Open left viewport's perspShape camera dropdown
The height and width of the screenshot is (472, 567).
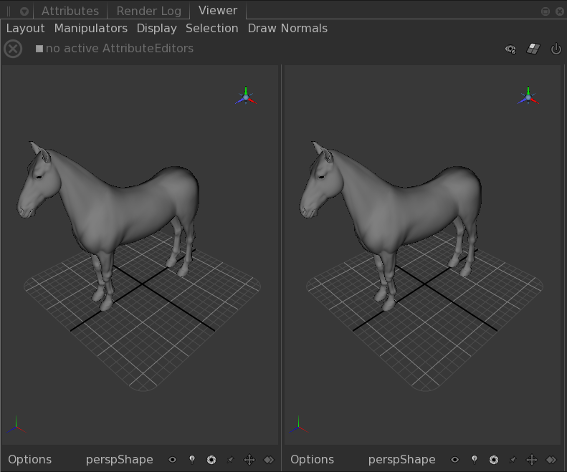tap(120, 460)
